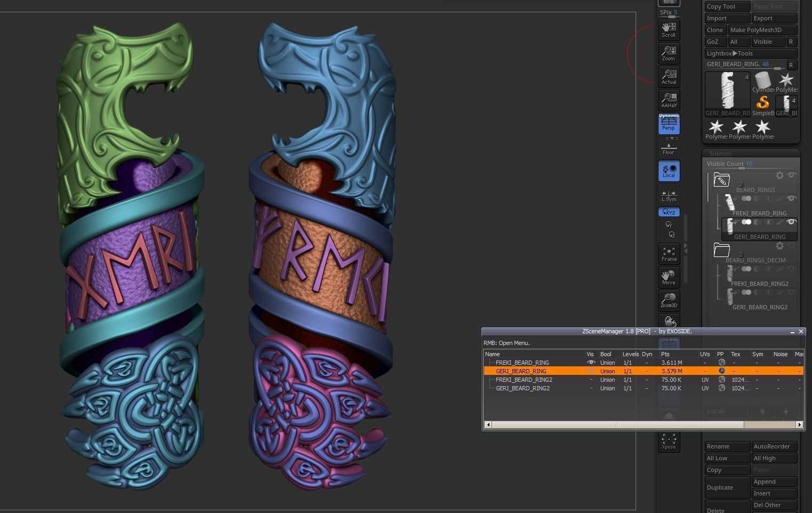Click the Clone button
The image size is (812, 513).
coord(715,30)
